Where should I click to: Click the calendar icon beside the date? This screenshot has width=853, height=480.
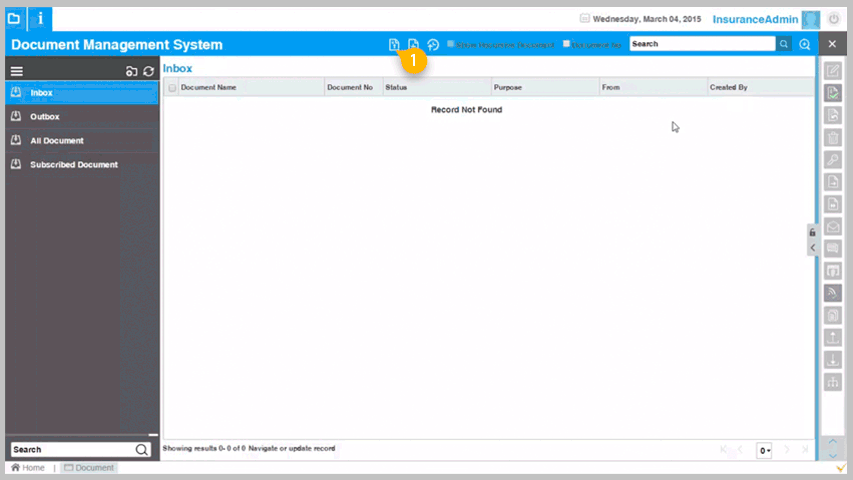(584, 19)
